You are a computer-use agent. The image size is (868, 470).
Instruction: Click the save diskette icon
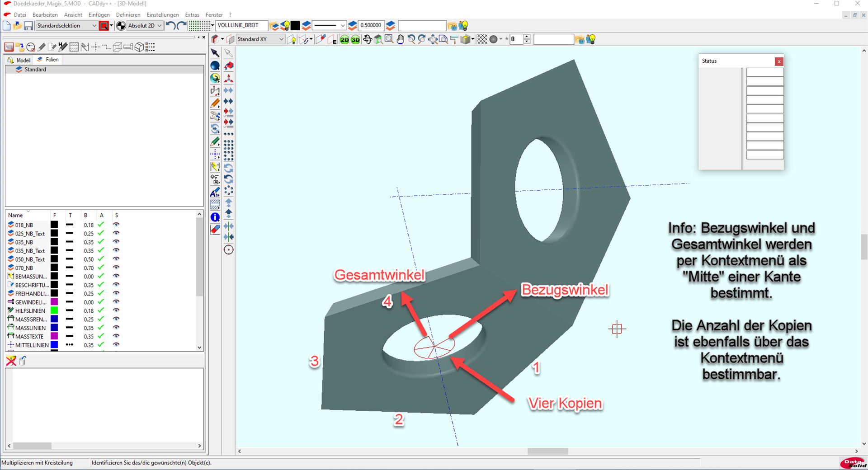point(28,26)
